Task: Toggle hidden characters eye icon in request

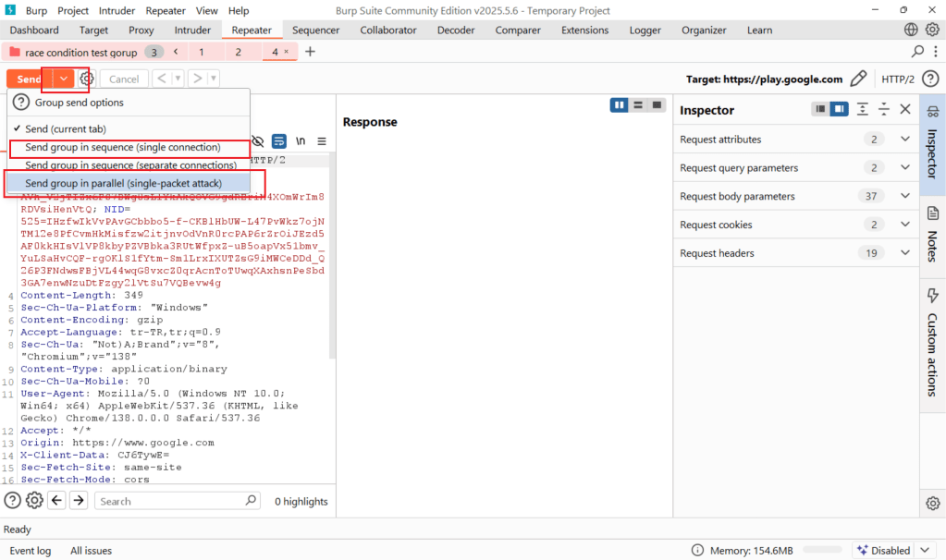Action: (258, 141)
